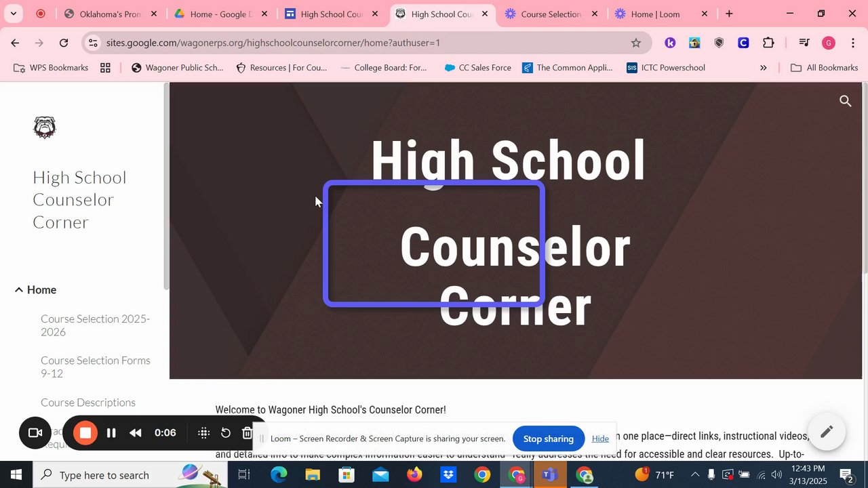868x488 pixels.
Task: Open site search magnifier icon
Action: coord(845,101)
